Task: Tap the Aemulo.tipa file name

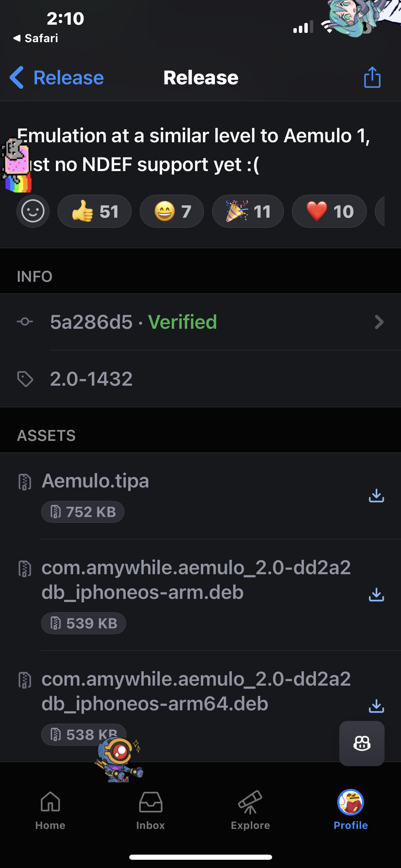Action: click(95, 481)
